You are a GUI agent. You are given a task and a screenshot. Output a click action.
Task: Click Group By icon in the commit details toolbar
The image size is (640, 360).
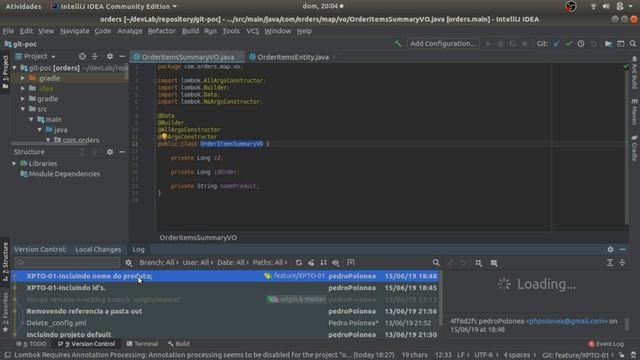click(479, 263)
